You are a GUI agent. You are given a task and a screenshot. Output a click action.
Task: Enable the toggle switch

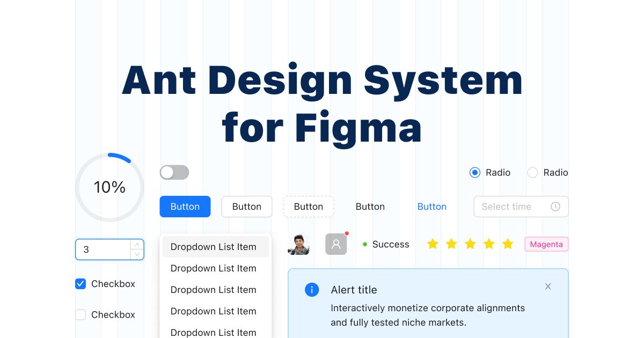point(174,172)
